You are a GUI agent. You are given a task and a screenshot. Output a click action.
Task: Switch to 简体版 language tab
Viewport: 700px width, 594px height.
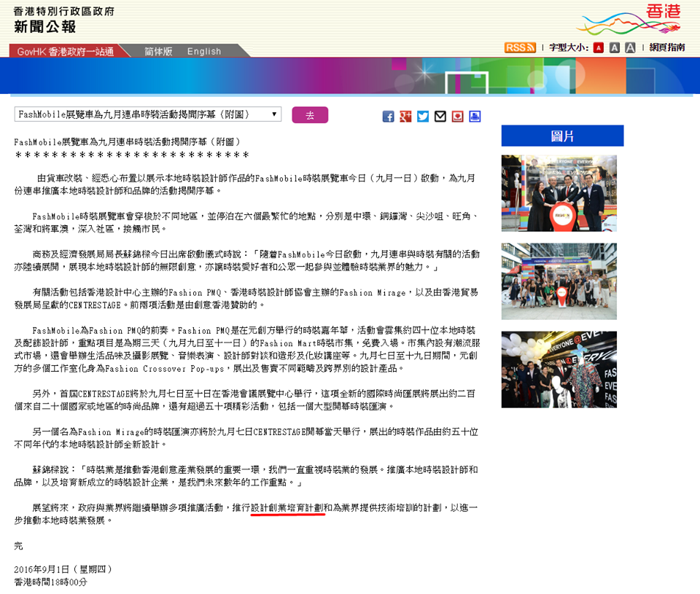[x=158, y=51]
